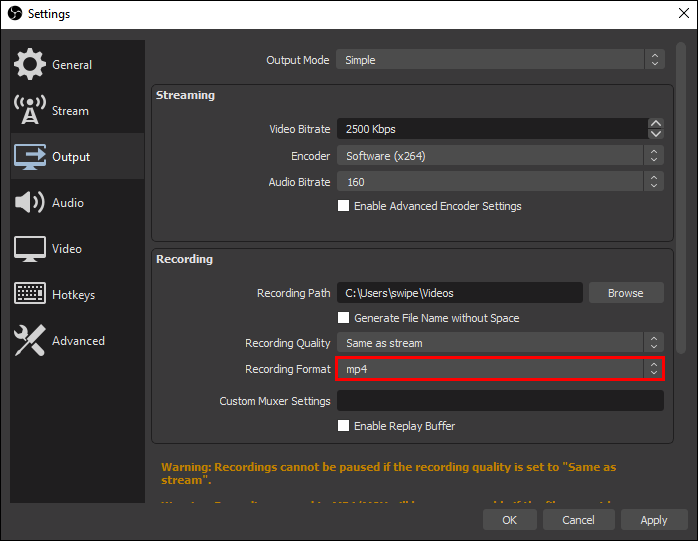This screenshot has height=541, width=698.
Task: Click the OBS logo in title bar
Action: 14,14
